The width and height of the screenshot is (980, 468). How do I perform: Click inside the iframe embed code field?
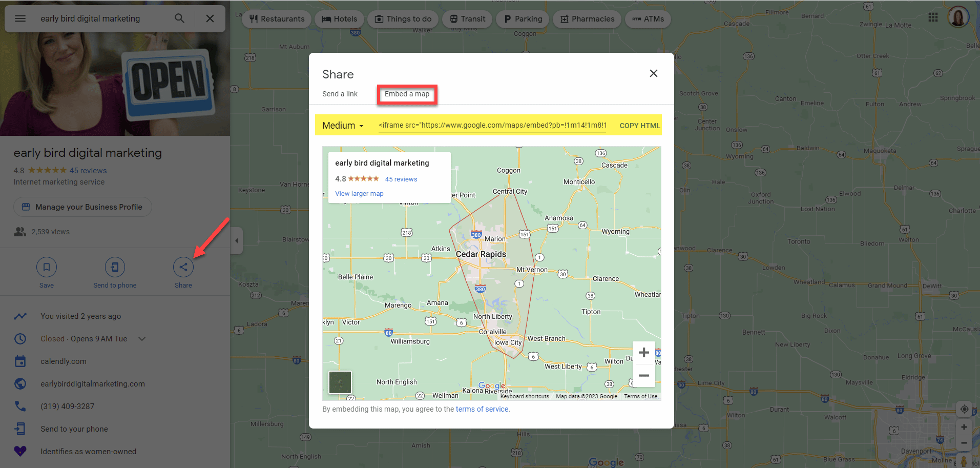pyautogui.click(x=492, y=126)
